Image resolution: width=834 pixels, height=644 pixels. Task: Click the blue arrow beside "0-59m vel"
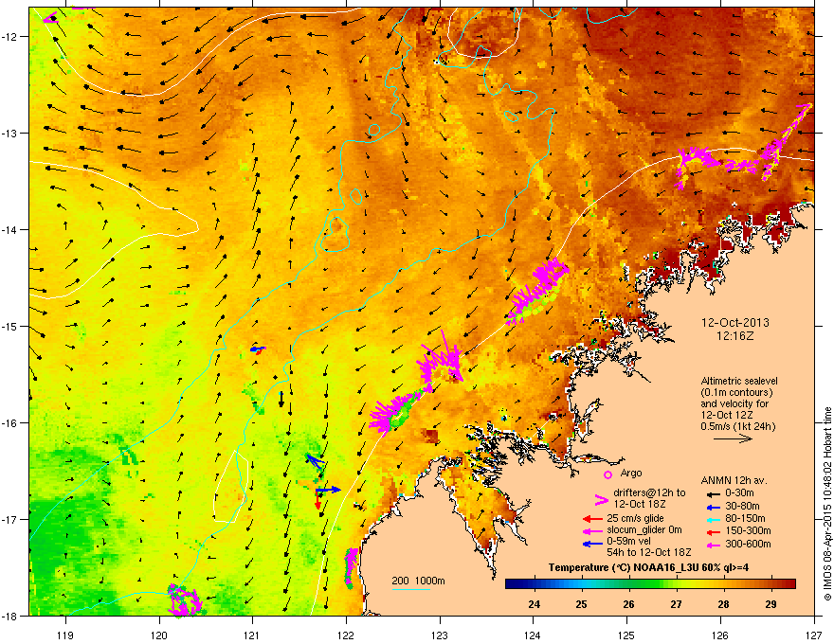tap(592, 544)
